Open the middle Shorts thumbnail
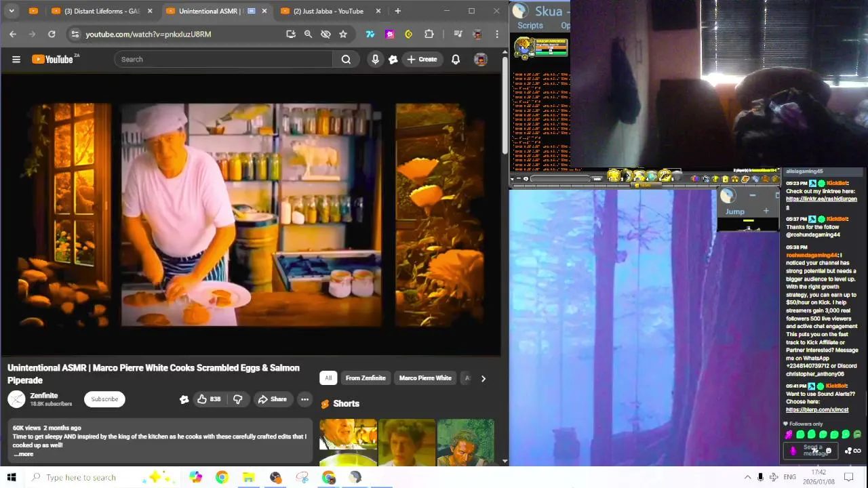The height and width of the screenshot is (488, 868). click(x=407, y=443)
